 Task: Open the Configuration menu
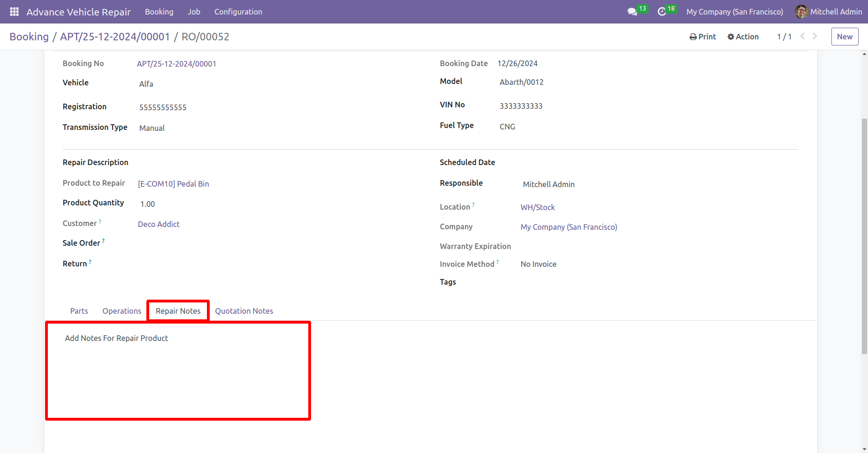[238, 12]
